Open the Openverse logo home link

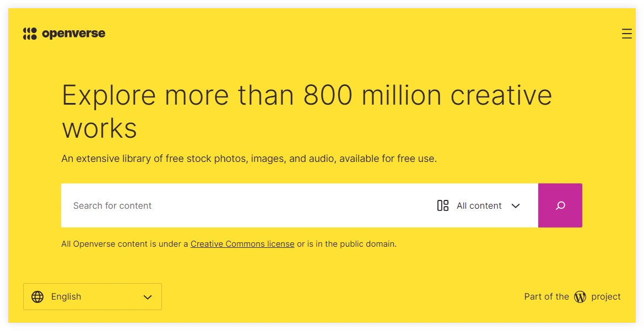pyautogui.click(x=64, y=34)
